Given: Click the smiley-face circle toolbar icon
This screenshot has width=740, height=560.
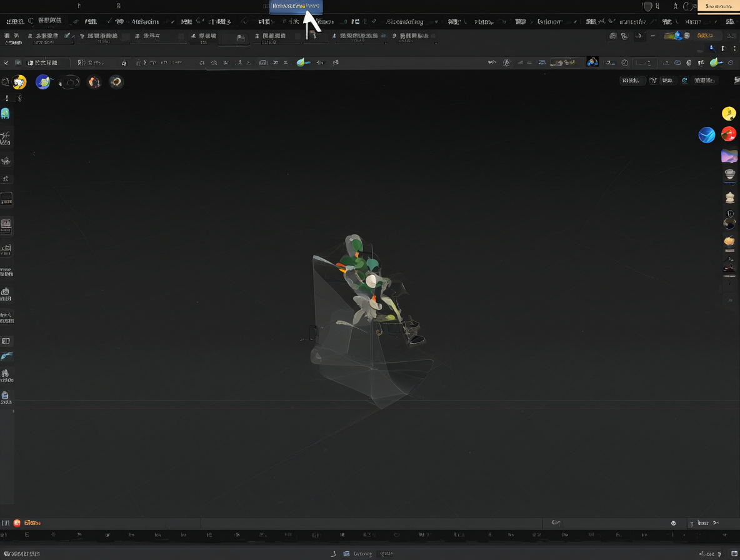Looking at the screenshot, I should [624, 62].
